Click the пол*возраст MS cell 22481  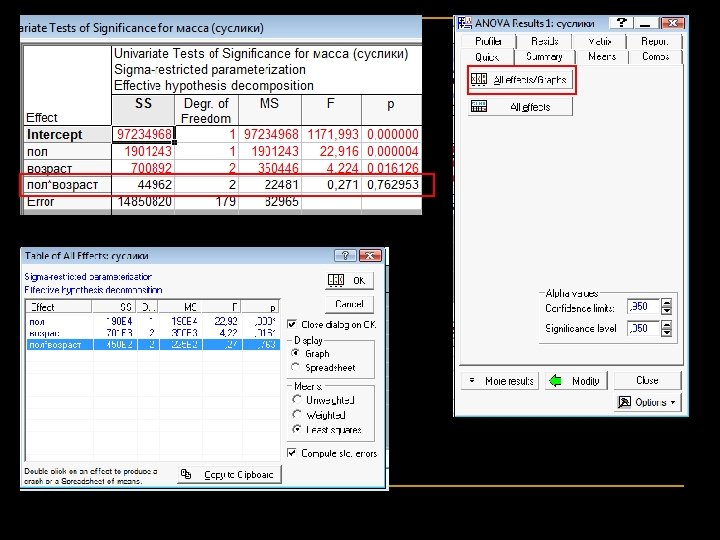270,185
